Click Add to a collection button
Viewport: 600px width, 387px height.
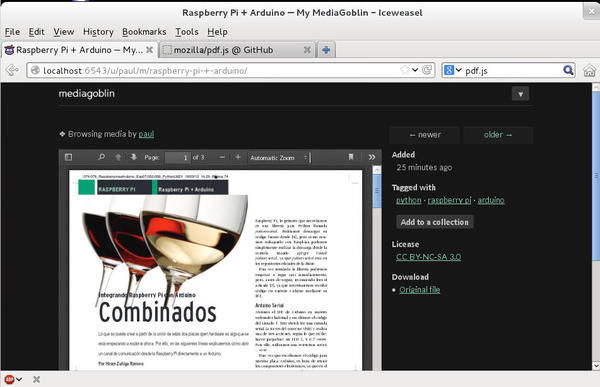434,222
